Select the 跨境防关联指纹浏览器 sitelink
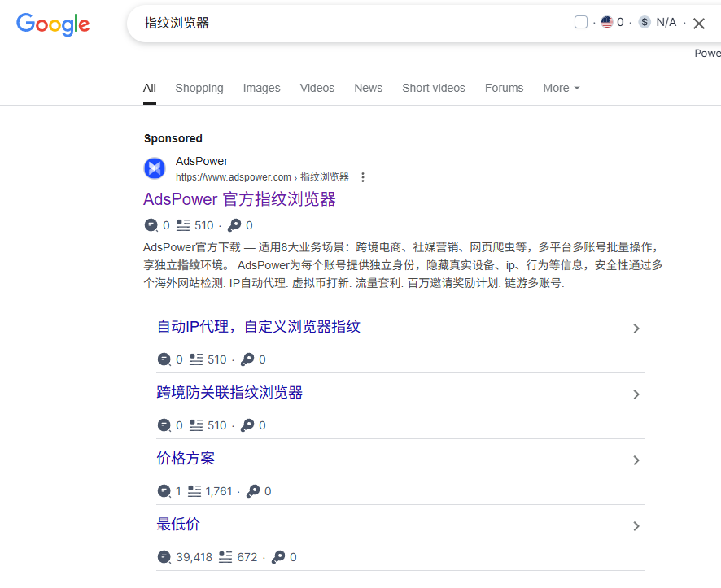Image resolution: width=721 pixels, height=588 pixels. point(229,393)
